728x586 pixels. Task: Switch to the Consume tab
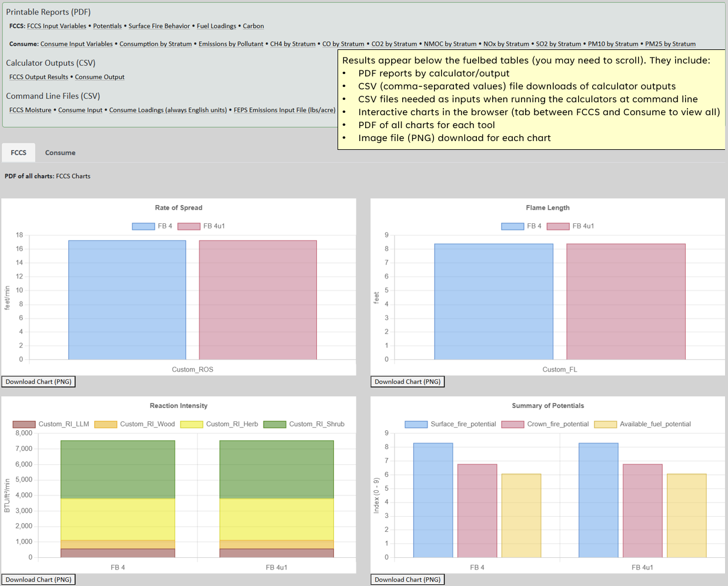(x=59, y=152)
